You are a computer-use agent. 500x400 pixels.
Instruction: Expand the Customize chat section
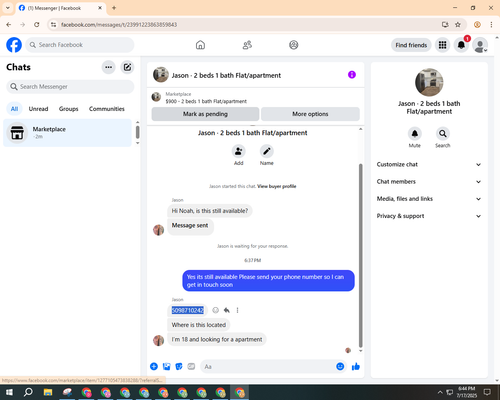pos(429,164)
